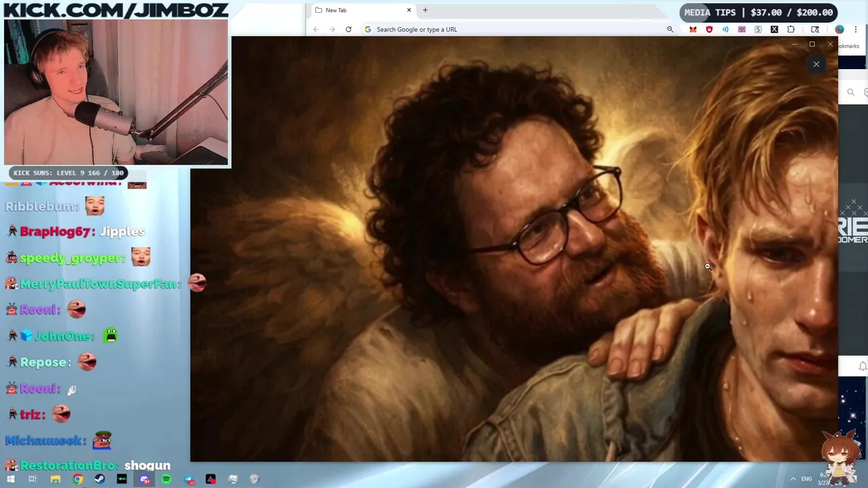
Task: Open Discord with 9+ badge in taskbar
Action: click(144, 480)
